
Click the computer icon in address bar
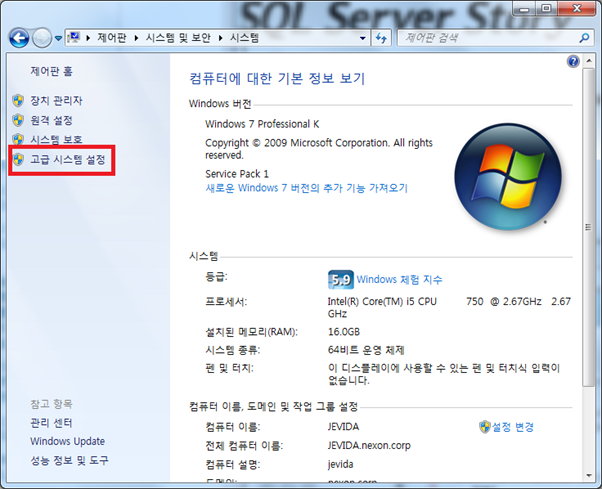(x=73, y=38)
